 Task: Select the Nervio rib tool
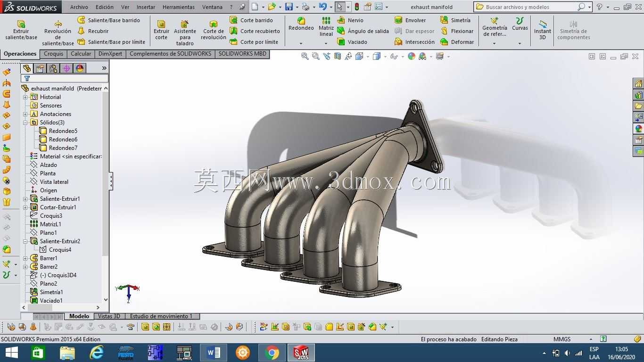[x=350, y=20]
